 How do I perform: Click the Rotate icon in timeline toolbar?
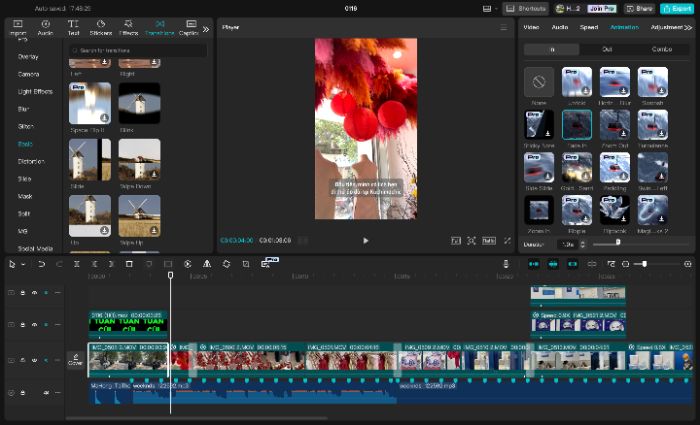pos(226,264)
